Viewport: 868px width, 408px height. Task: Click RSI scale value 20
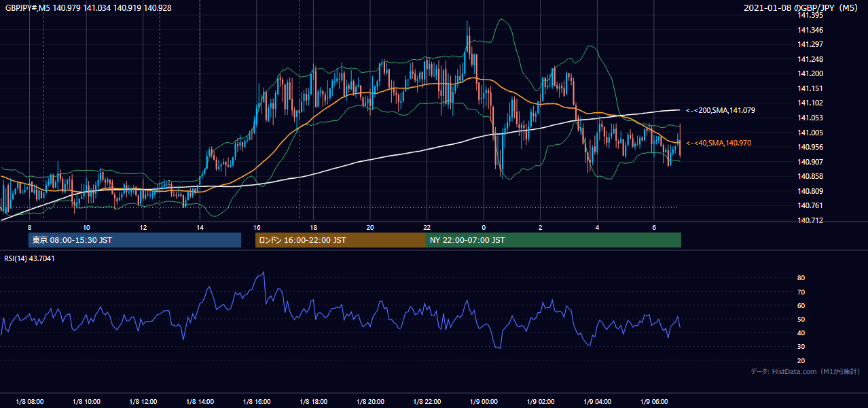point(801,360)
